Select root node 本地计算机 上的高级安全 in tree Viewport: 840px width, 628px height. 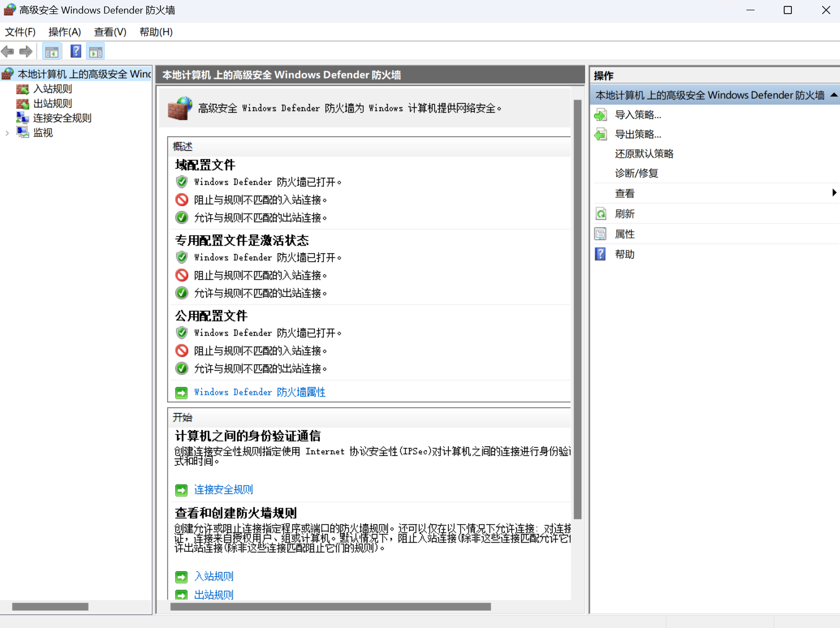click(x=84, y=74)
